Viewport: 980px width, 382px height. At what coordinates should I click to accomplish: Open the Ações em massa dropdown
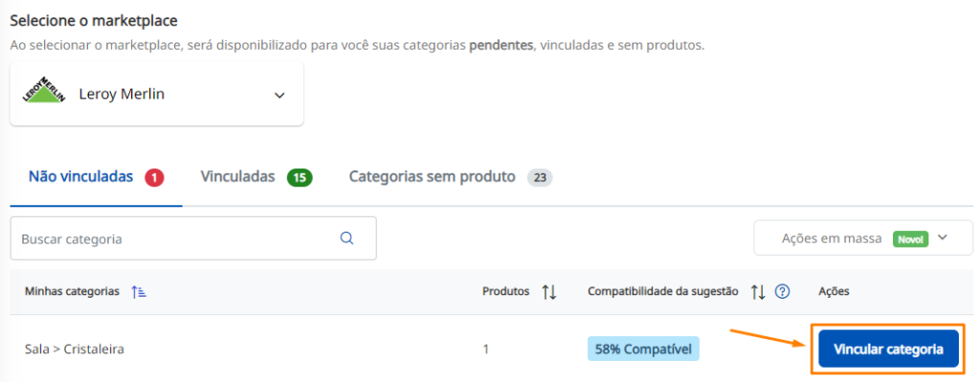click(x=863, y=237)
